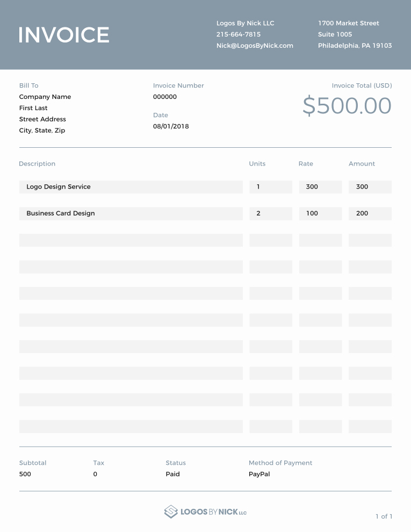Click the Nick@LogosByNick.com email address

coord(255,46)
